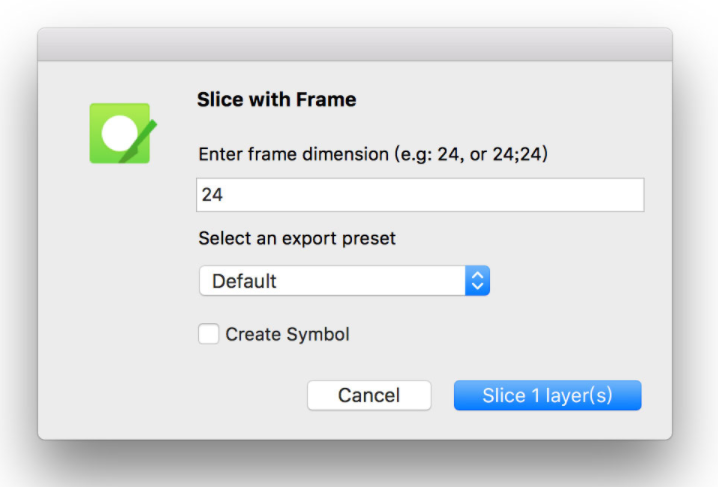Click the green Slice plugin icon

[x=121, y=133]
